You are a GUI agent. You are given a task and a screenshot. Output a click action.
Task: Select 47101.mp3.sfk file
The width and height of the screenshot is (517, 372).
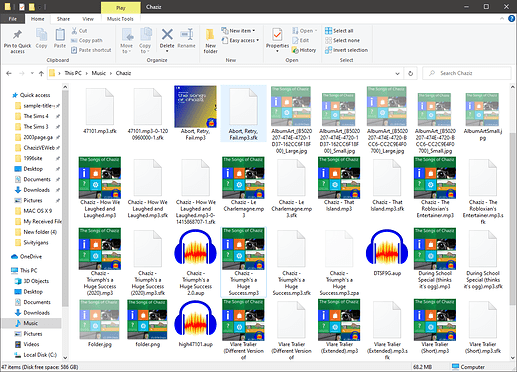tap(100, 111)
